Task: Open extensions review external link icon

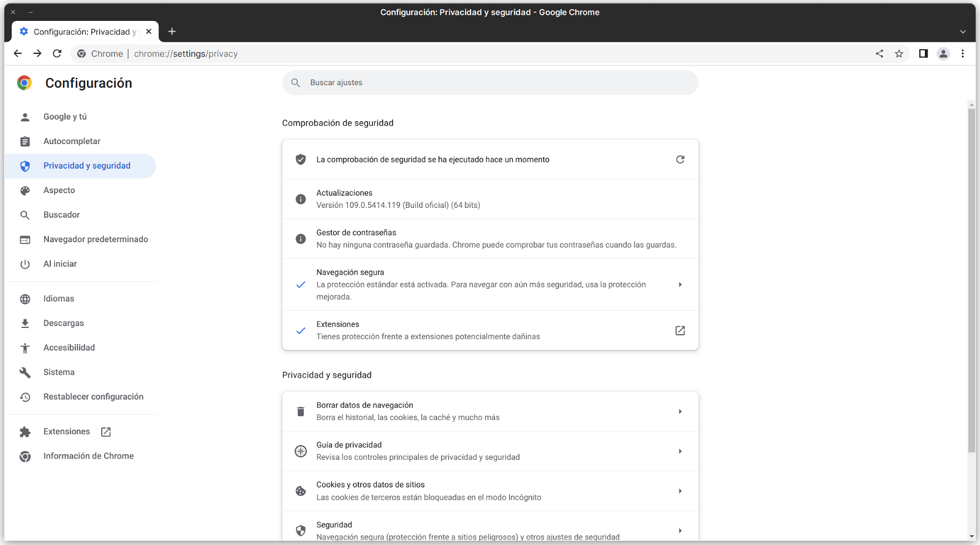Action: 680,330
